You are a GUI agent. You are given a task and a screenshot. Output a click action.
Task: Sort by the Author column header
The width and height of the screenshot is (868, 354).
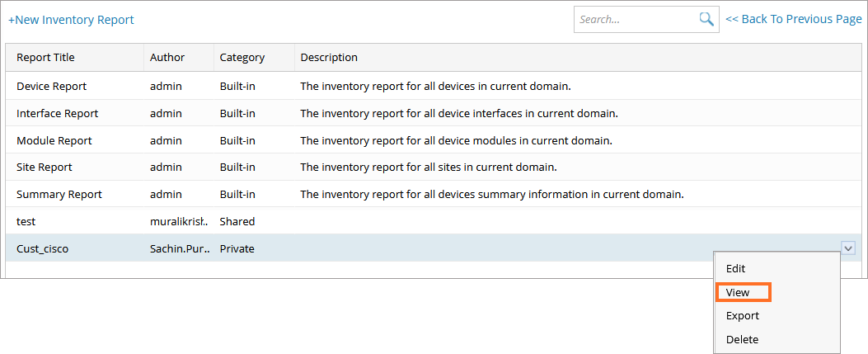(x=167, y=58)
